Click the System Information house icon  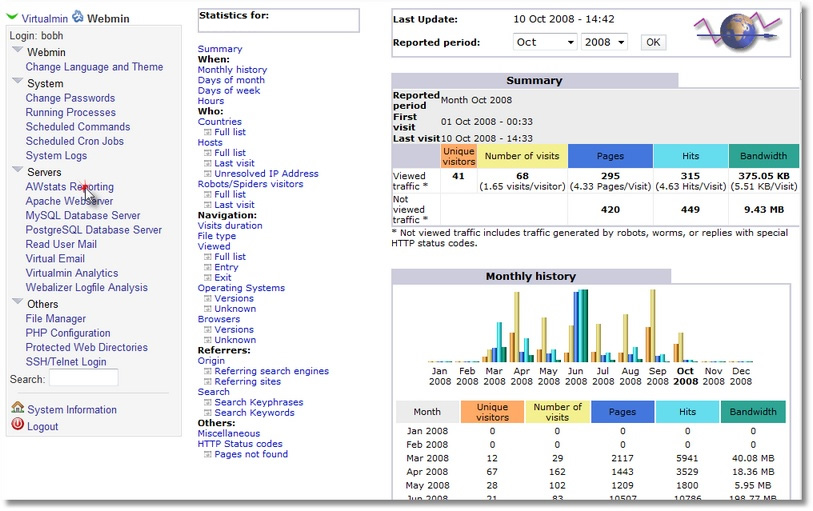coord(18,407)
